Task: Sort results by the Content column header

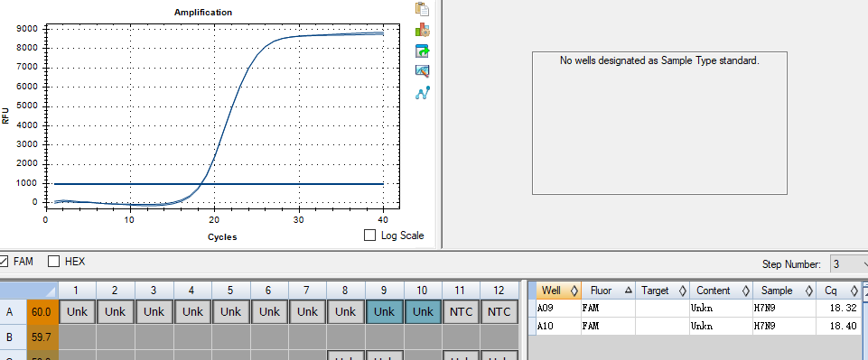Action: pyautogui.click(x=722, y=291)
